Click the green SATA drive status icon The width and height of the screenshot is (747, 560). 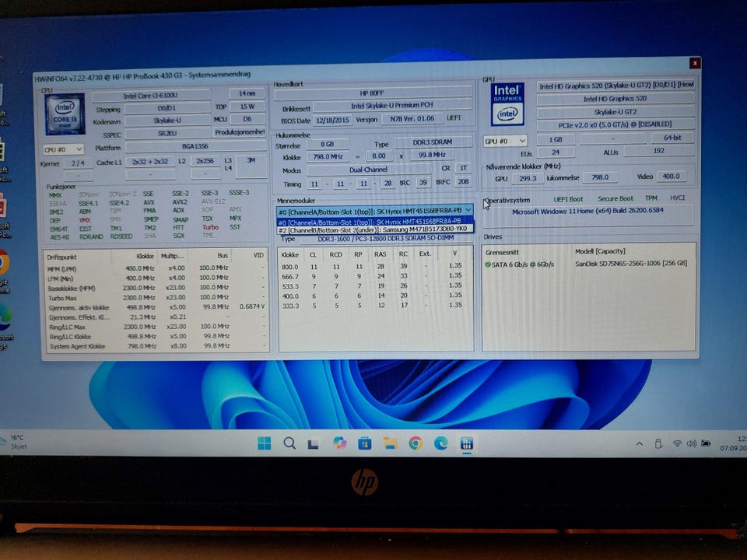[487, 264]
